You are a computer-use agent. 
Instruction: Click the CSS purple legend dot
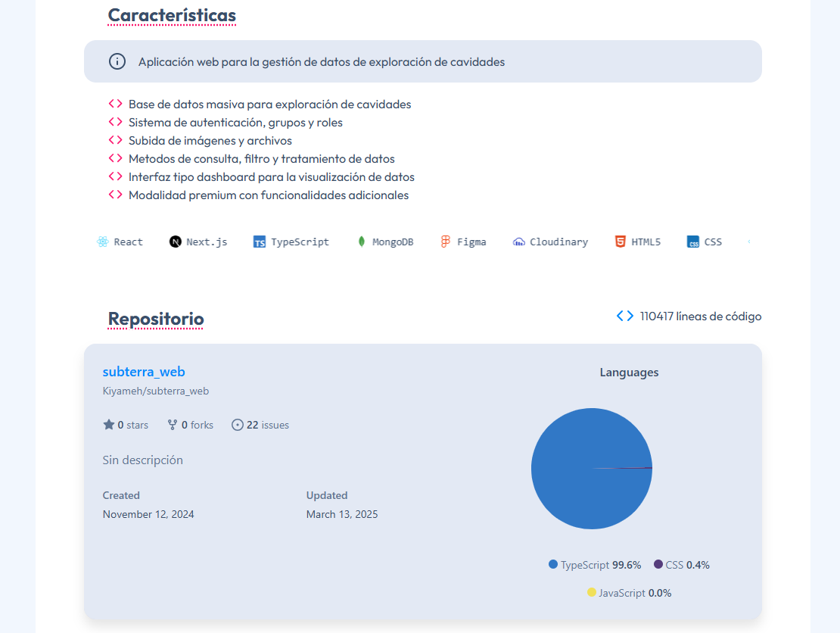coord(658,564)
